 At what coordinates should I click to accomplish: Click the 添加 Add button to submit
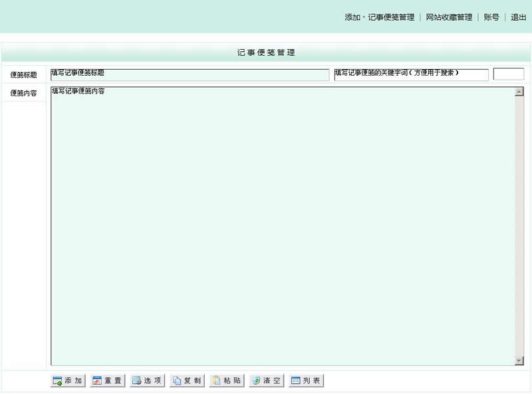(x=66, y=380)
